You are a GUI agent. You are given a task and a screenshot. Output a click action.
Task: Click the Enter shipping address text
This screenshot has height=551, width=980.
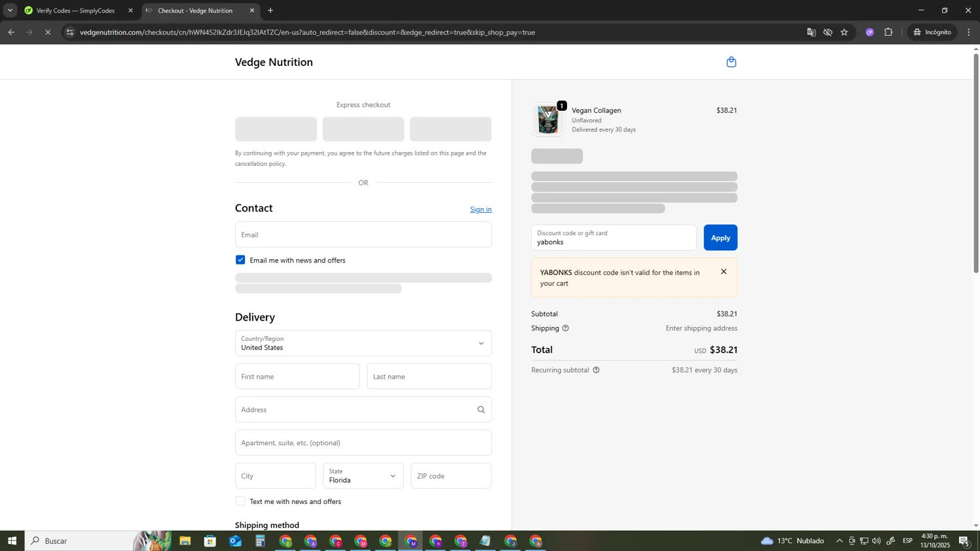(702, 328)
